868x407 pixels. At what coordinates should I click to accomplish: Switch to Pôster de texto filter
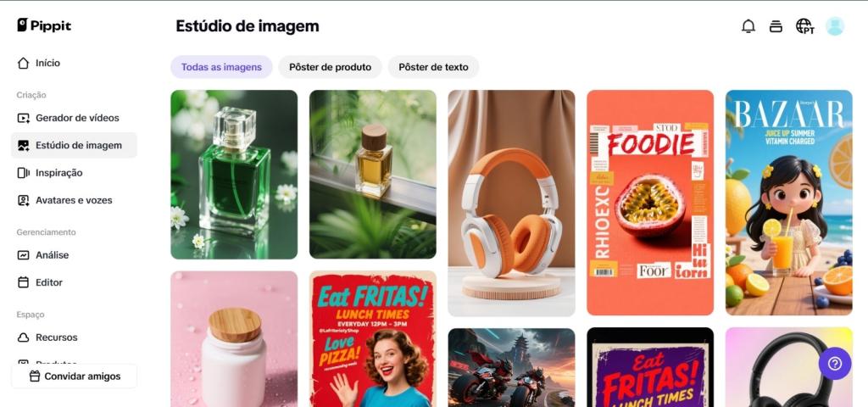pos(433,67)
